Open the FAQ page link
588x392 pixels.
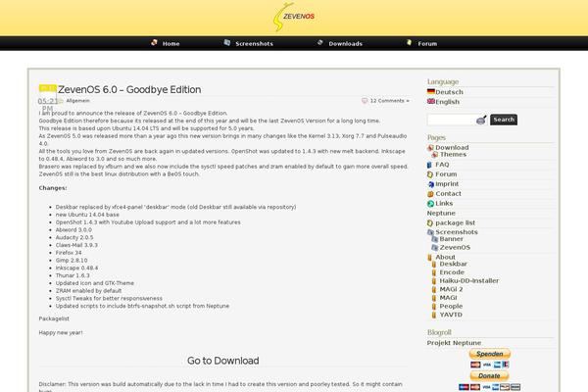(x=442, y=165)
